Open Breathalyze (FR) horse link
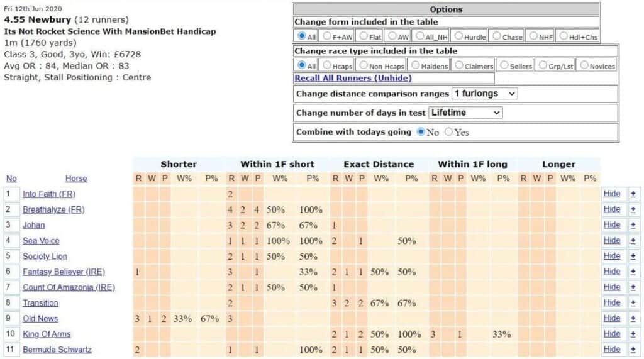Viewport: 644px width, 359px height. click(53, 209)
